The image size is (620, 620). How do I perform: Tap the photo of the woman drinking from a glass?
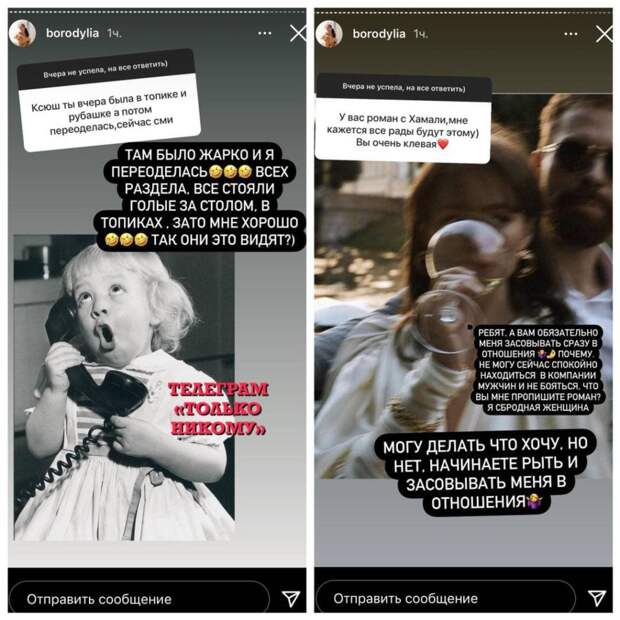pos(463,287)
